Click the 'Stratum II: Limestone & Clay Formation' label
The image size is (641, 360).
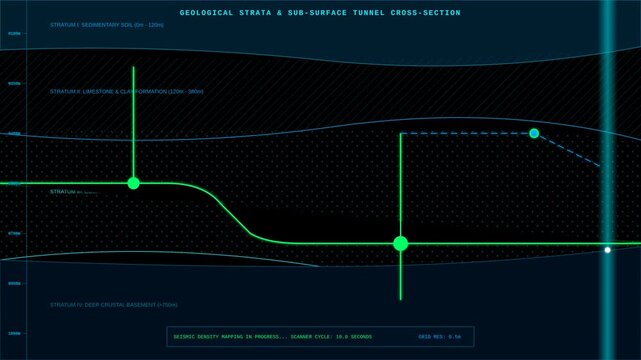click(126, 92)
